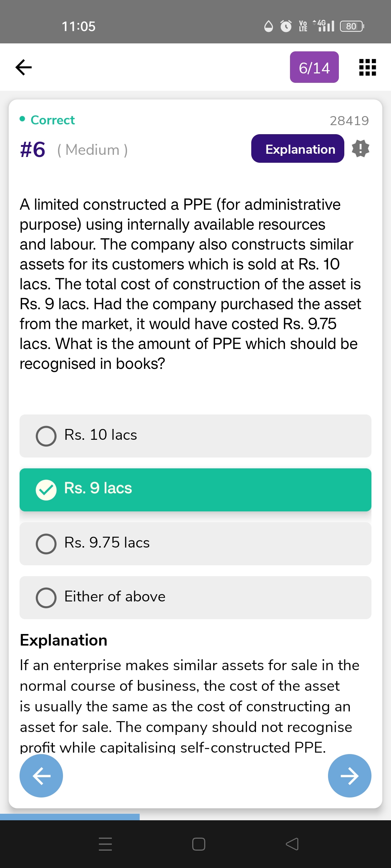
Task: Tap the back arrow at top left
Action: [x=24, y=67]
